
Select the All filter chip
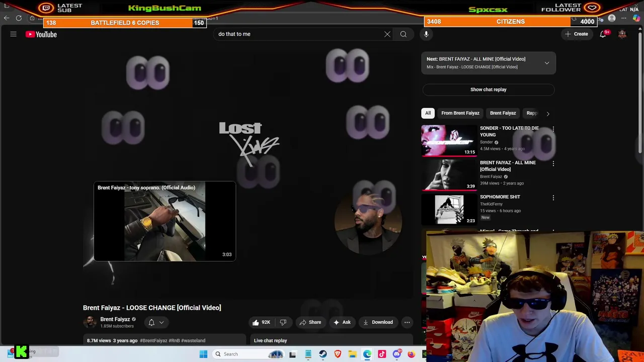point(428,113)
